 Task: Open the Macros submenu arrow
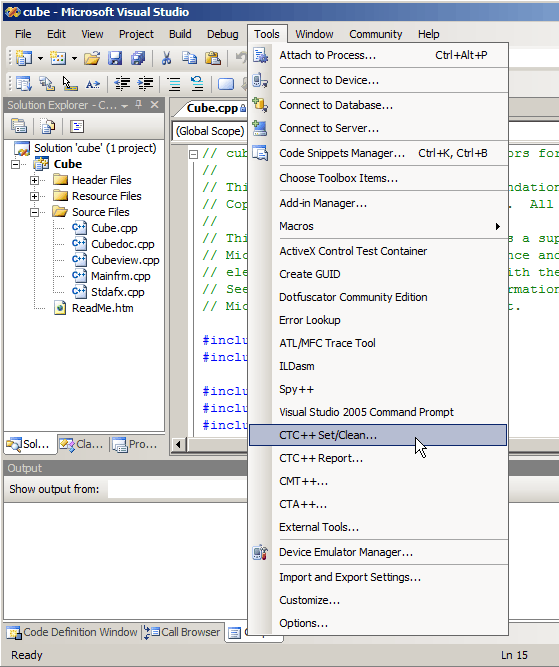pyautogui.click(x=498, y=226)
